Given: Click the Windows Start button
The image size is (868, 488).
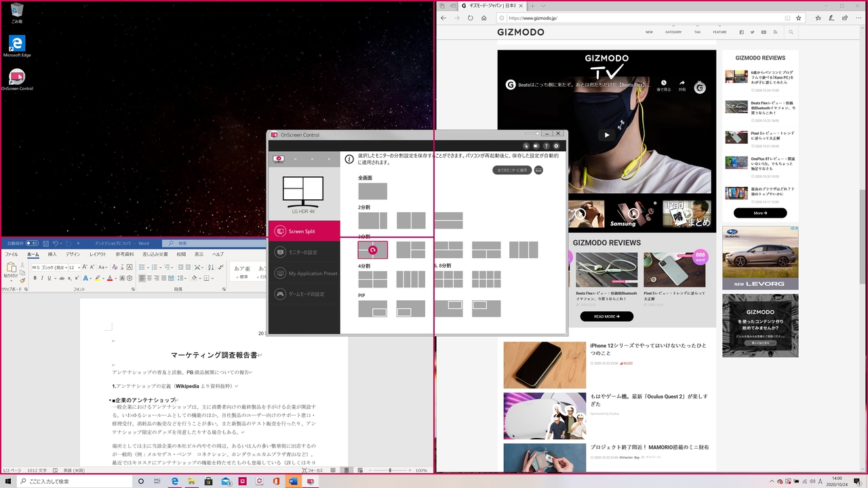Looking at the screenshot, I should (9, 481).
